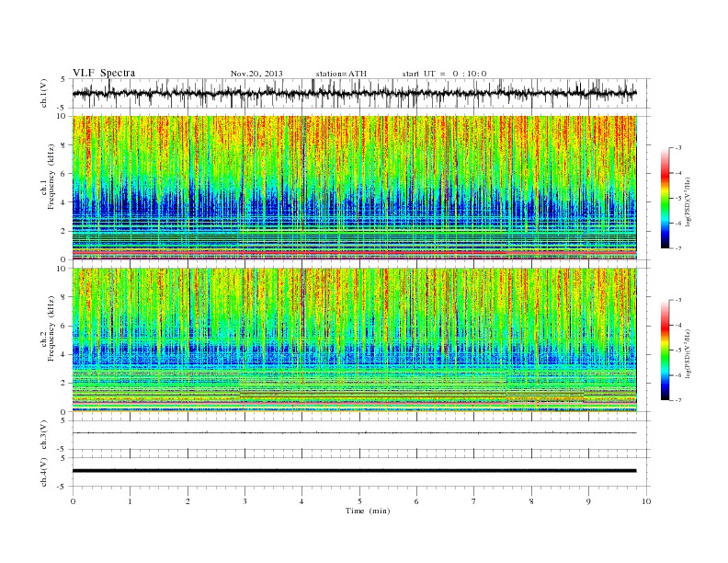
Task: Click the "ch.1(V)" axis label at top
Action: pos(44,93)
